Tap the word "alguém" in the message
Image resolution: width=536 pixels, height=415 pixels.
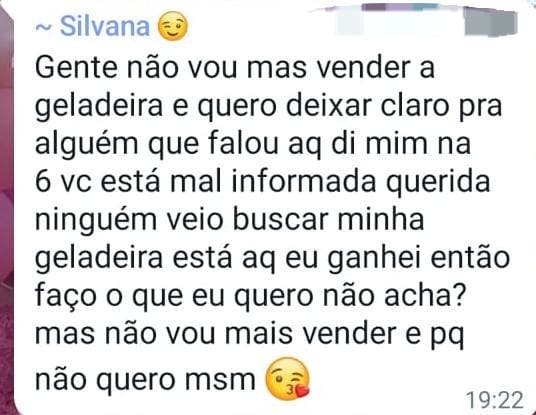pyautogui.click(x=86, y=145)
